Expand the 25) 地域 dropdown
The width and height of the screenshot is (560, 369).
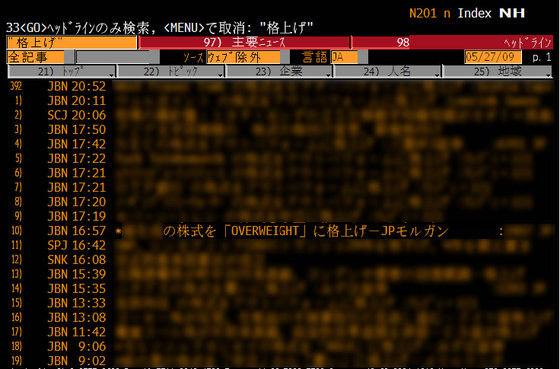coord(498,71)
